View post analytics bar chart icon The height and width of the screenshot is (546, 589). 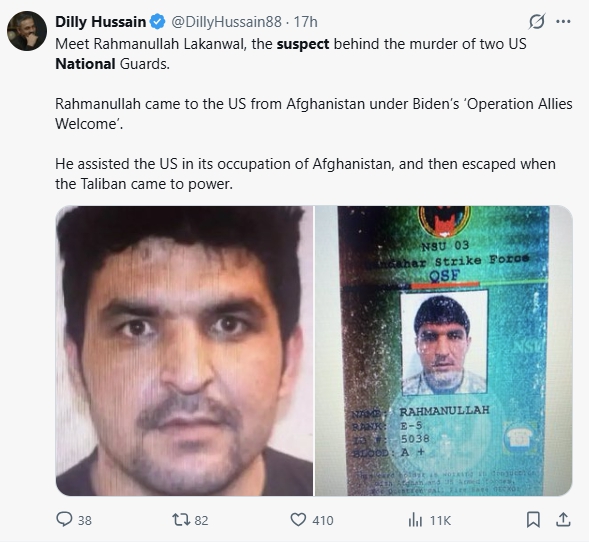click(415, 520)
